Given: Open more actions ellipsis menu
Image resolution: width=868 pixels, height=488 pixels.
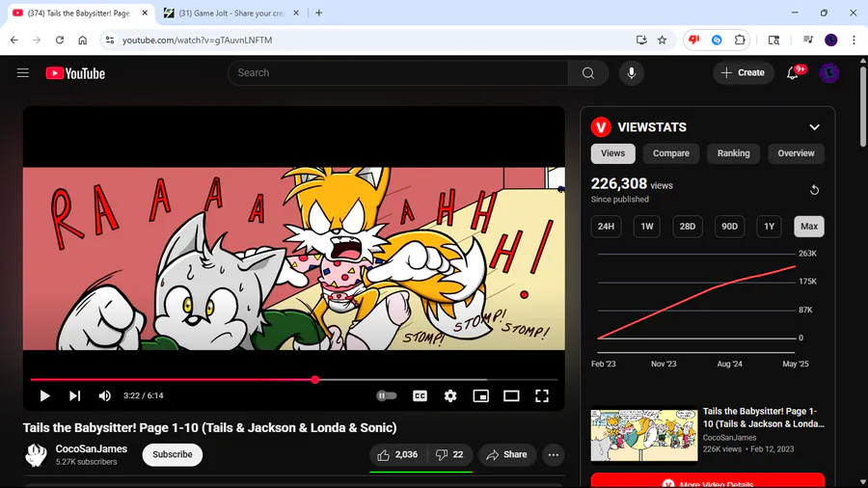Looking at the screenshot, I should [553, 455].
